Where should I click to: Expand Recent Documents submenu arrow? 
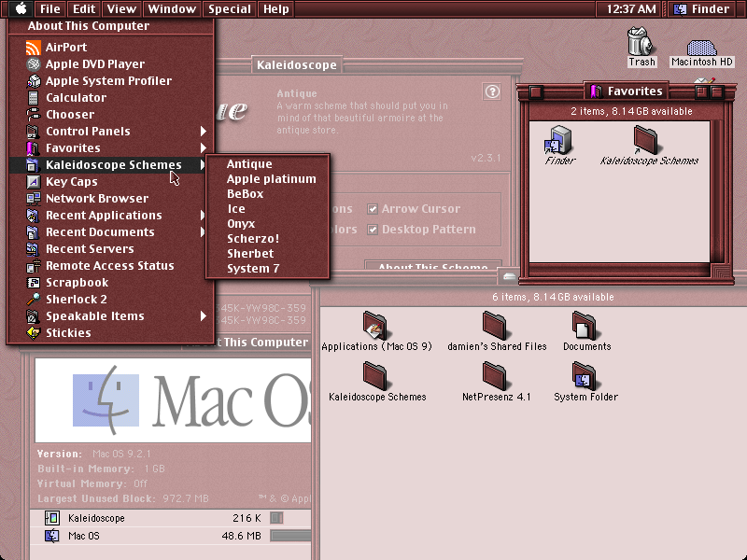click(x=203, y=231)
